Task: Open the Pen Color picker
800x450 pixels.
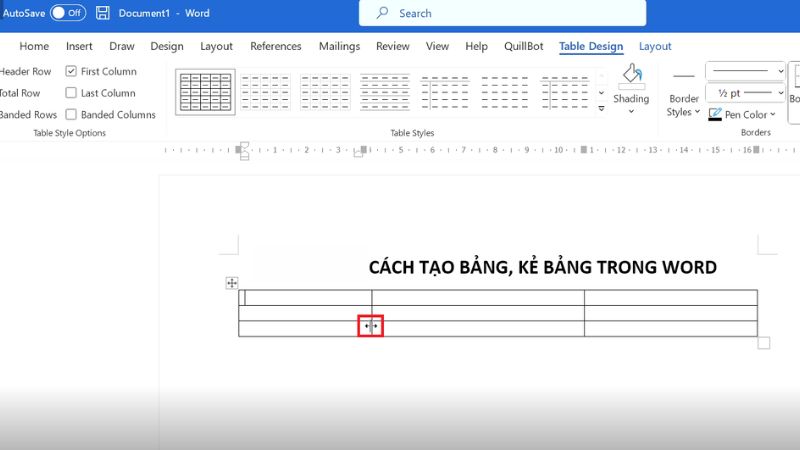Action: [x=742, y=114]
